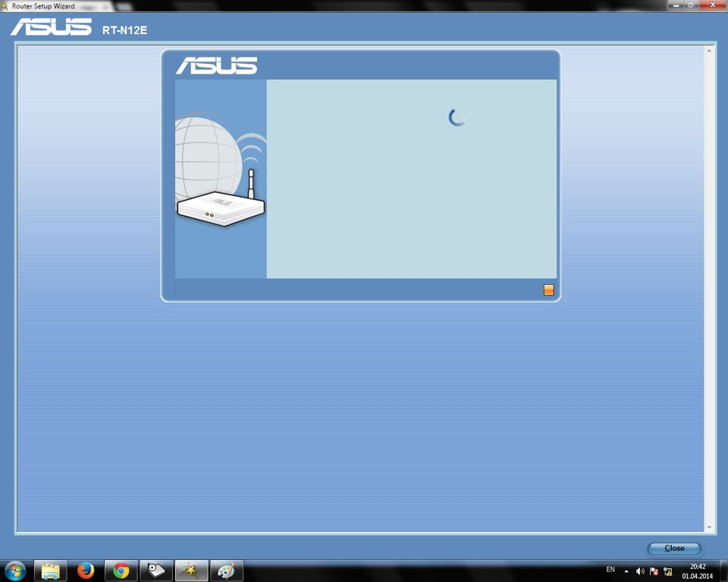Image resolution: width=728 pixels, height=582 pixels.
Task: Click the scrollbar up arrow
Action: point(709,50)
